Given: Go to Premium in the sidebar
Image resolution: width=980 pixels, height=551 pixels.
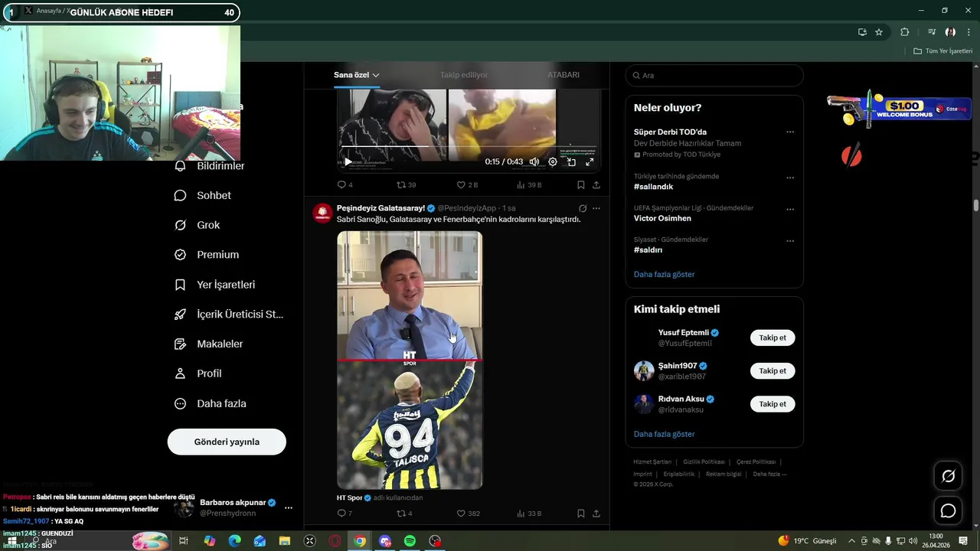Looking at the screenshot, I should pyautogui.click(x=207, y=255).
